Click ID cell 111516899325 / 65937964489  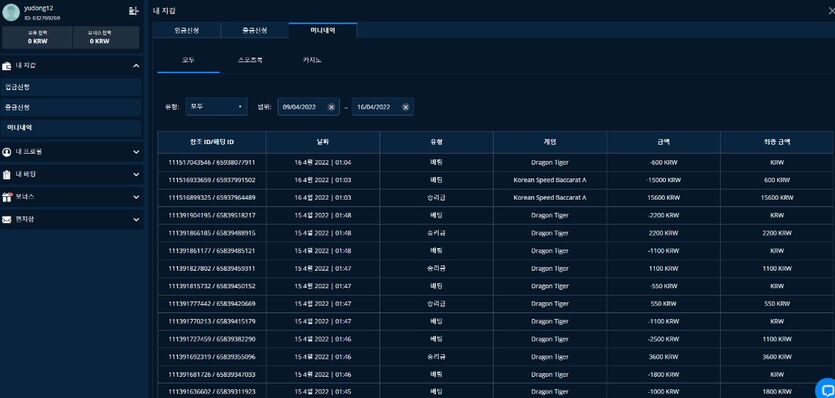click(x=212, y=198)
